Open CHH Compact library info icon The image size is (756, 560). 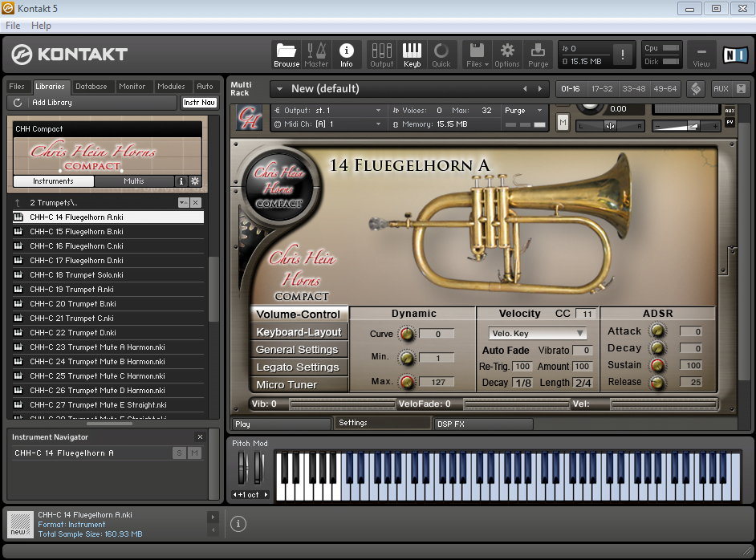[x=181, y=181]
